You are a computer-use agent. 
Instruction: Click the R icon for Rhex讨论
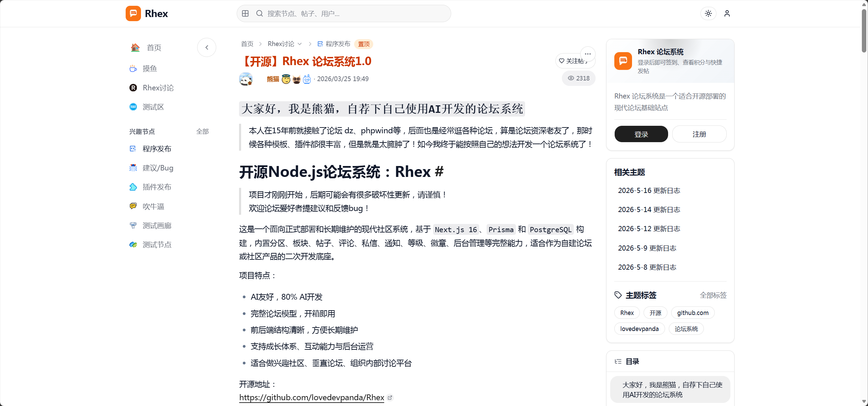[x=133, y=88]
